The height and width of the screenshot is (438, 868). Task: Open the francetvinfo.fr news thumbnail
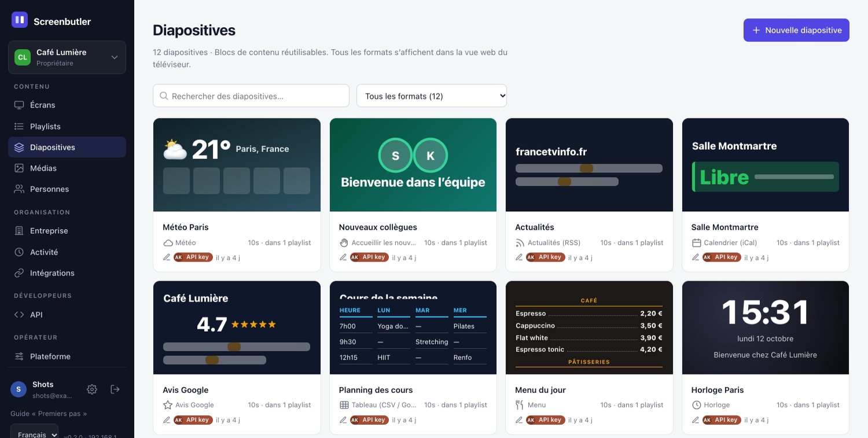589,165
